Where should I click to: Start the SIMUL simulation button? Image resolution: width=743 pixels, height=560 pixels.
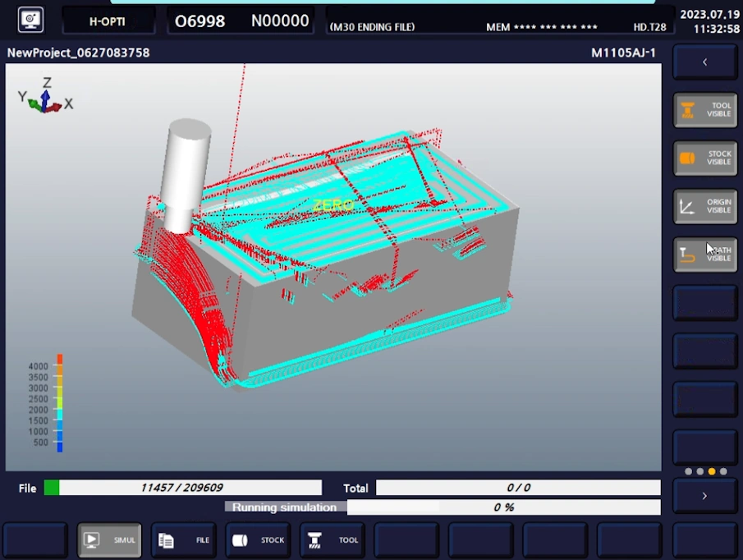[110, 540]
